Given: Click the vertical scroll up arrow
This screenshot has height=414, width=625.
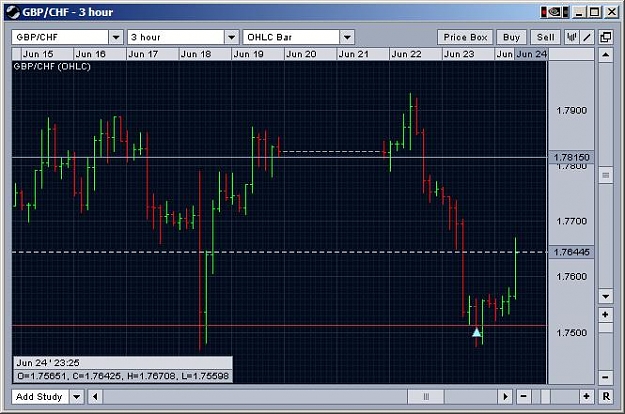Looking at the screenshot, I should pos(605,55).
